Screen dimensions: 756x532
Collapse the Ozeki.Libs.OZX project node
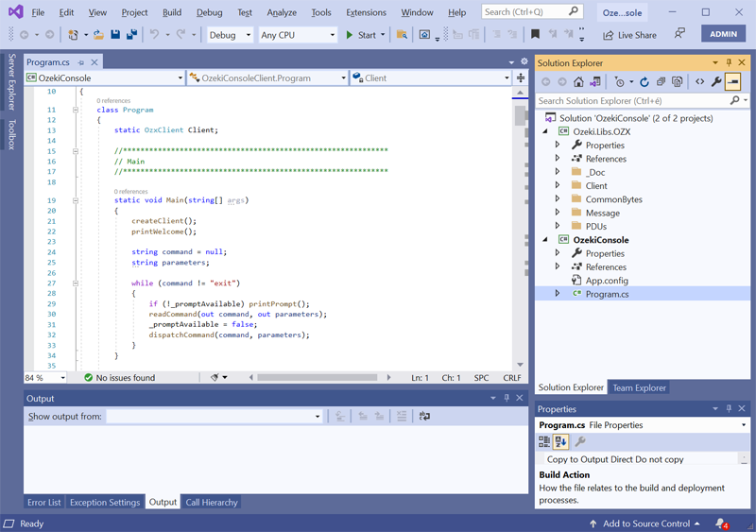click(545, 131)
